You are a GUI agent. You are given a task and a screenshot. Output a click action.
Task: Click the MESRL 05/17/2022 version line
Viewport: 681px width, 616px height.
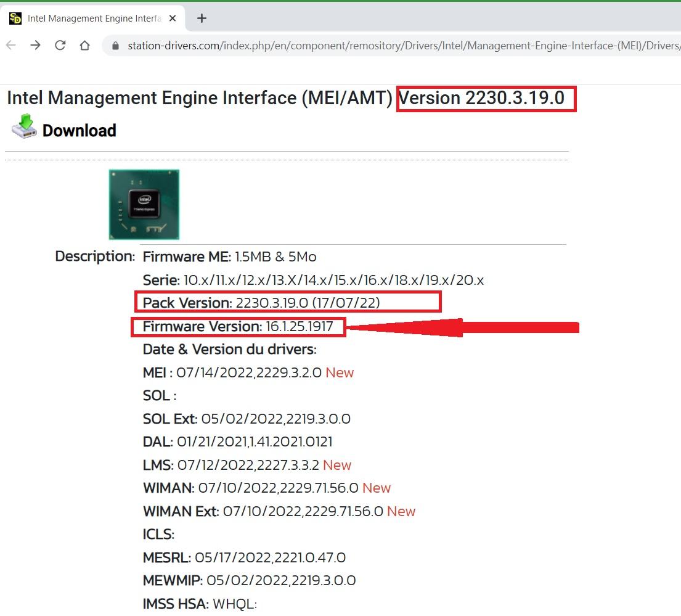[x=244, y=558]
